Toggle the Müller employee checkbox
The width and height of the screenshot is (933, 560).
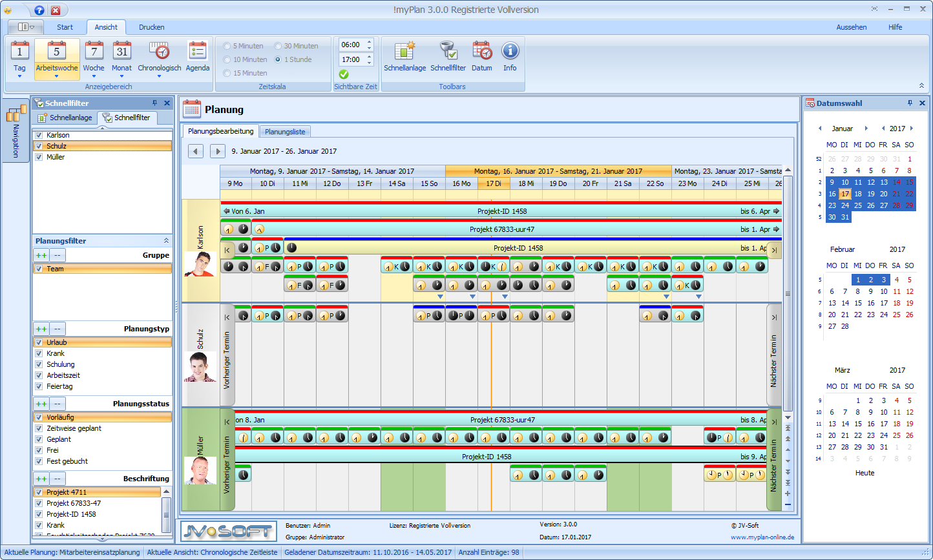click(39, 157)
